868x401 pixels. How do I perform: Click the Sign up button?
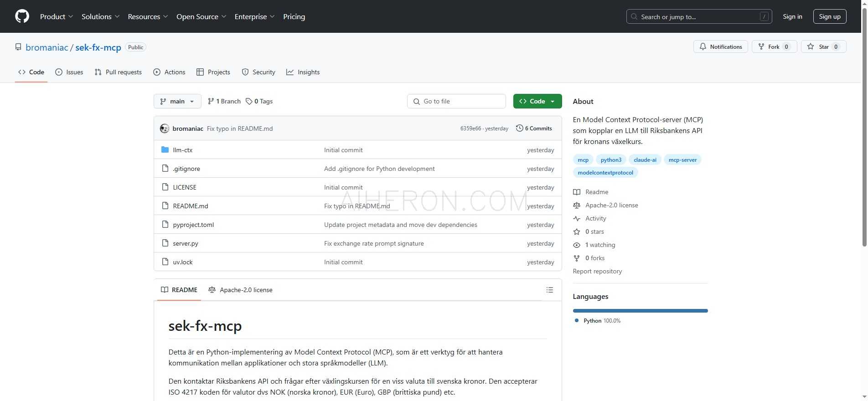[830, 16]
